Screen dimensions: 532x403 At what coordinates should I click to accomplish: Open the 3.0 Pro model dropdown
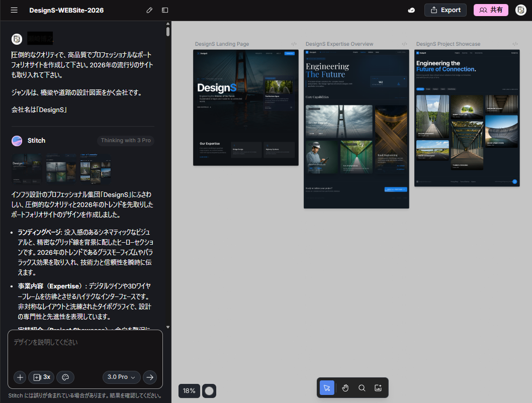(x=122, y=377)
